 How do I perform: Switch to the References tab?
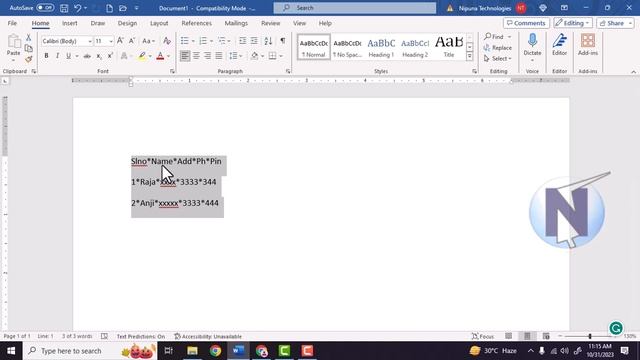coord(196,23)
